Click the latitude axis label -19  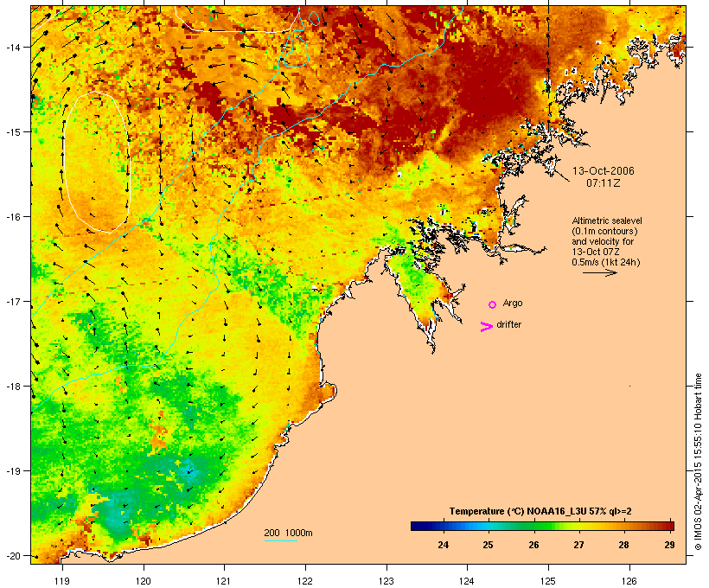12,471
